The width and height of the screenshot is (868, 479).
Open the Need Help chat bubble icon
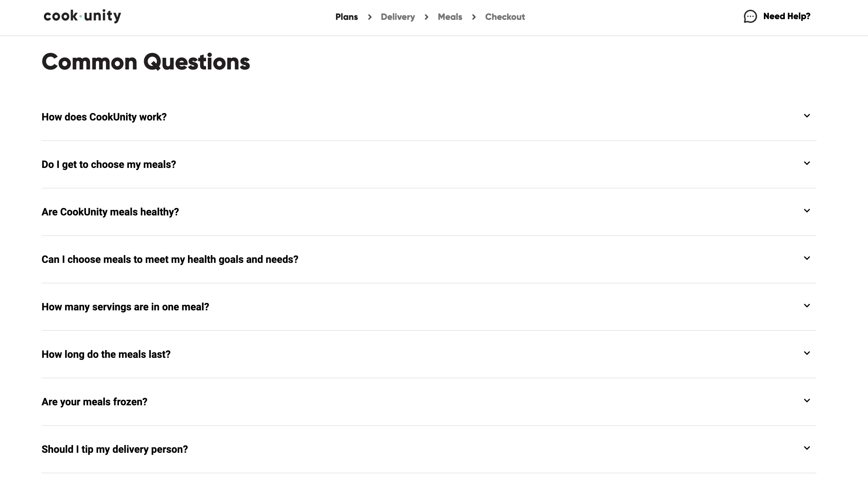(x=750, y=16)
